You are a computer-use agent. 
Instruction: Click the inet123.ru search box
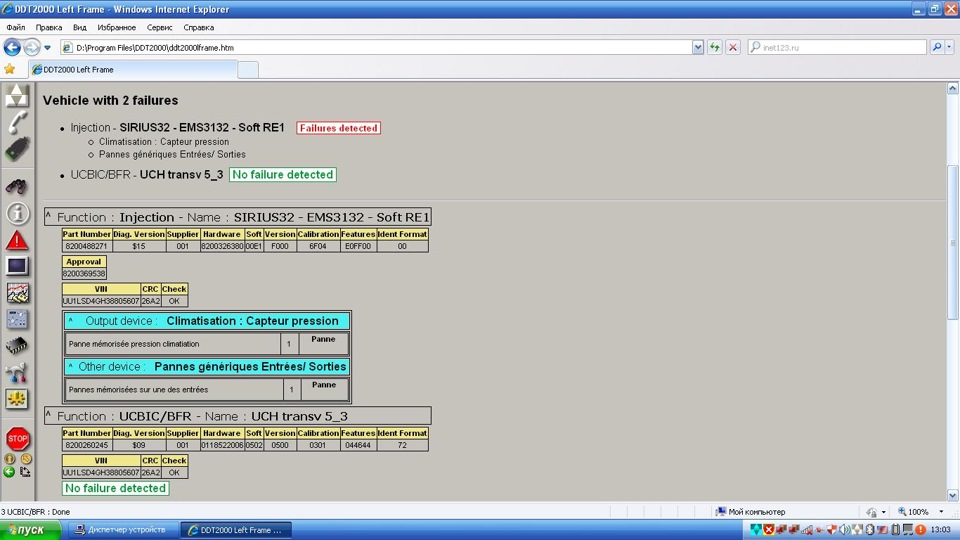837,47
